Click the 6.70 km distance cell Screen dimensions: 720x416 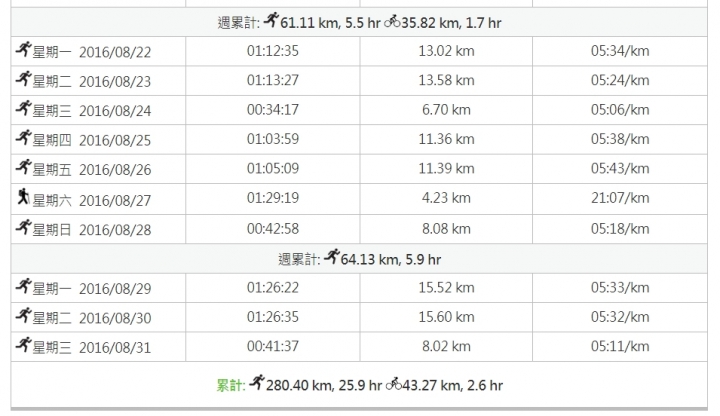[446, 110]
